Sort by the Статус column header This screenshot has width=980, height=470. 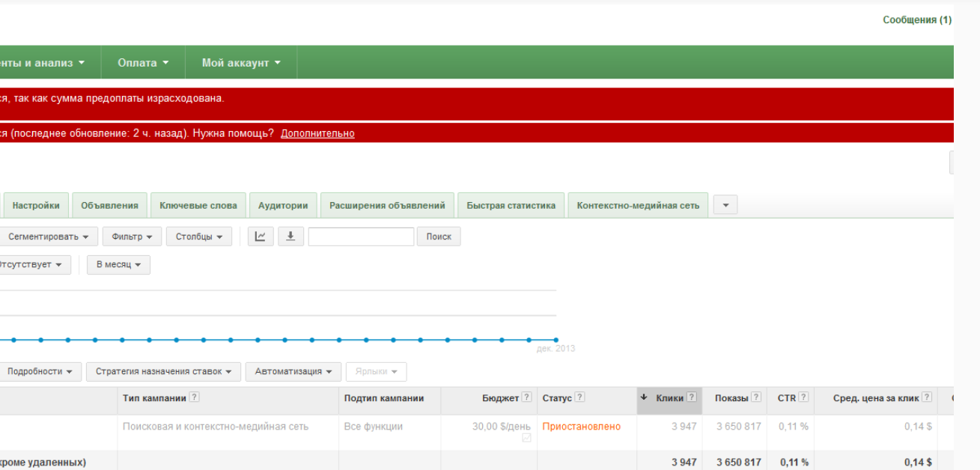tap(557, 398)
